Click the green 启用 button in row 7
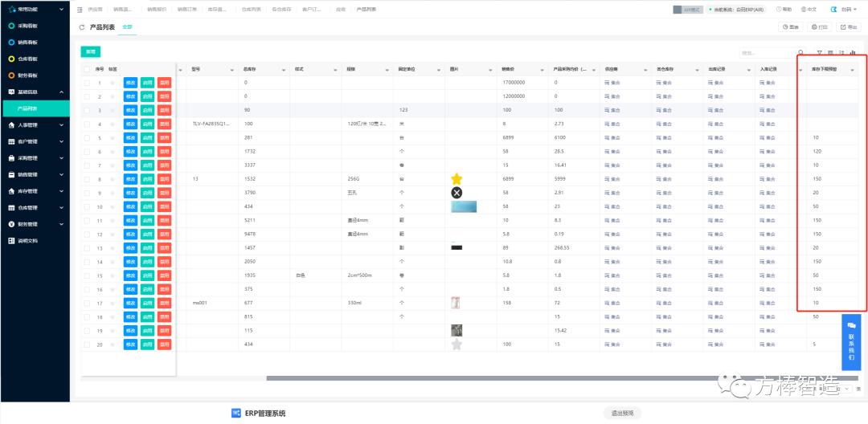The image size is (868, 424). [147, 165]
